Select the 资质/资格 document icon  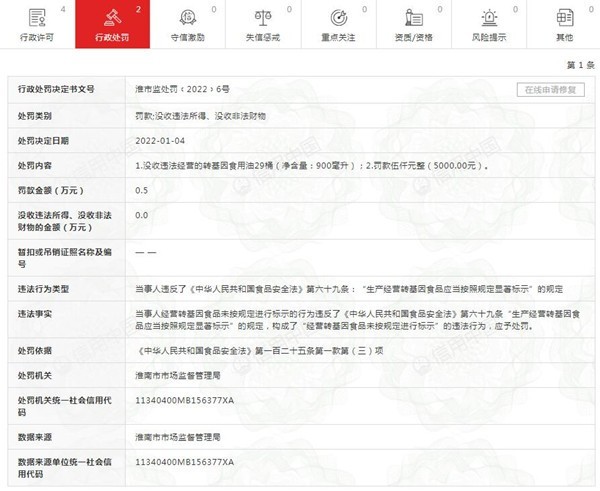[414, 18]
